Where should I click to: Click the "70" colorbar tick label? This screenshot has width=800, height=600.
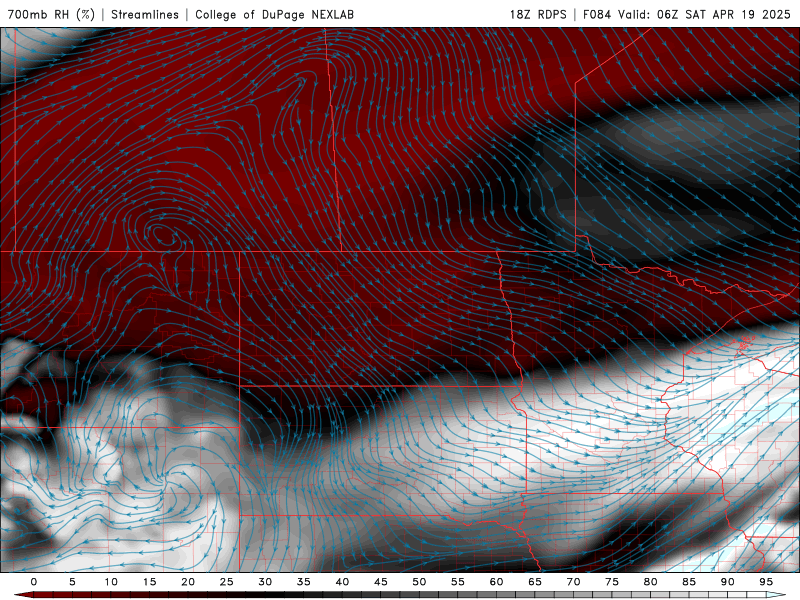point(573,582)
